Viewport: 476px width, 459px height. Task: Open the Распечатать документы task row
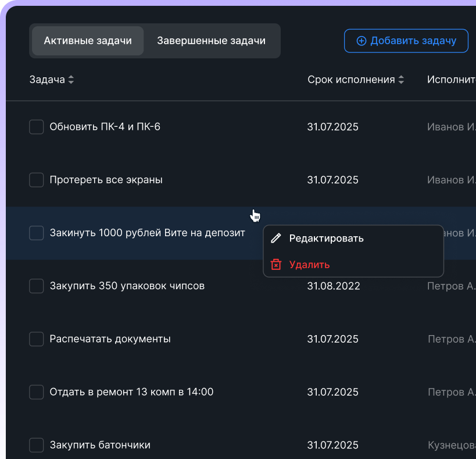[x=241, y=339]
